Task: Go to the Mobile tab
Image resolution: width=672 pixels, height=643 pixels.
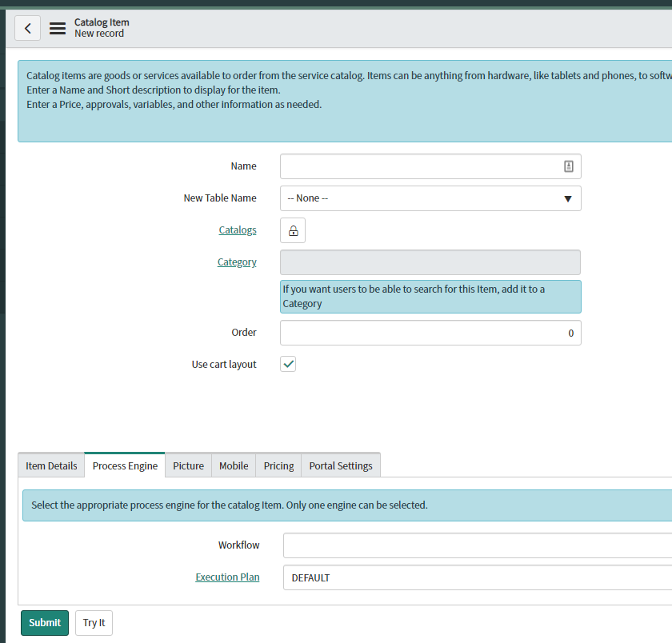Action: tap(234, 465)
